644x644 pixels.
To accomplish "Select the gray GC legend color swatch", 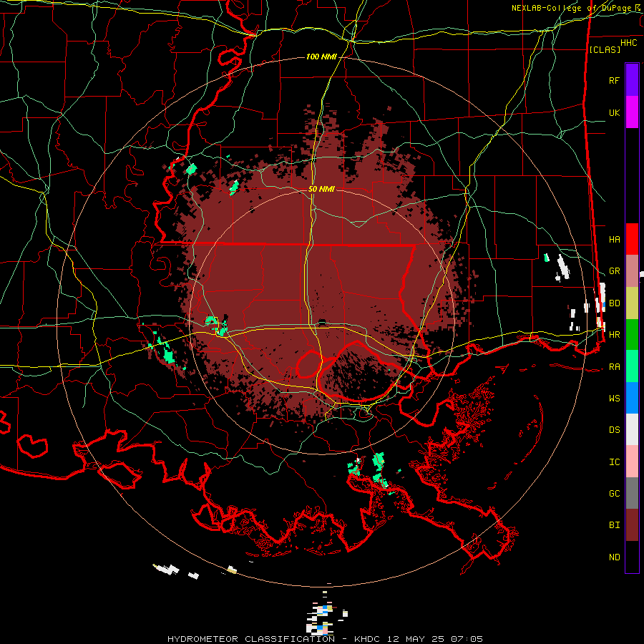I will pyautogui.click(x=632, y=493).
